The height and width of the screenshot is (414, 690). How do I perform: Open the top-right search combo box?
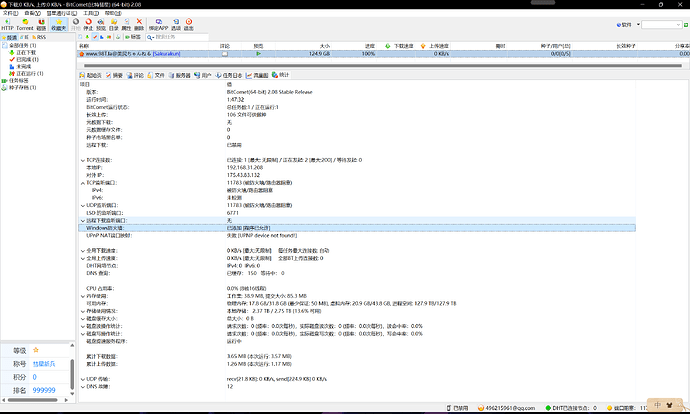click(x=661, y=25)
